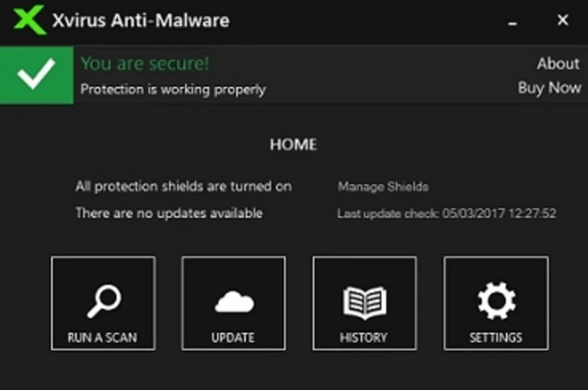588x390 pixels.
Task: Open Manage Shields
Action: pos(382,187)
